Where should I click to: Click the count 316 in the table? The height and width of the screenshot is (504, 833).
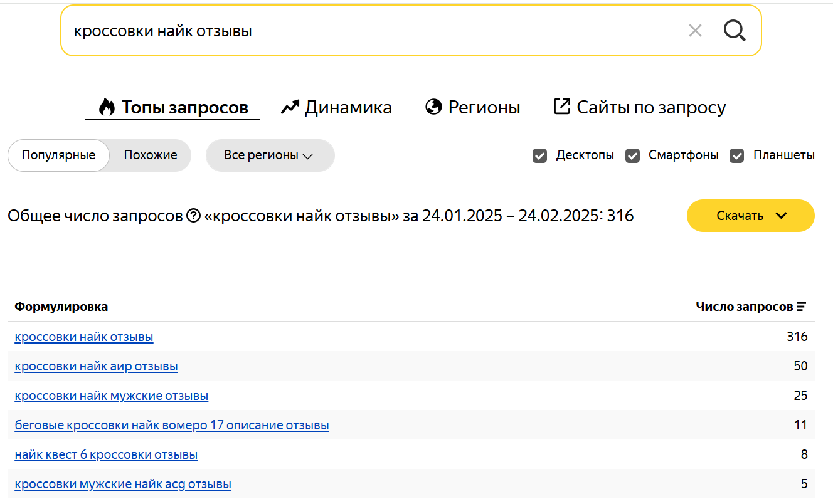[797, 337]
